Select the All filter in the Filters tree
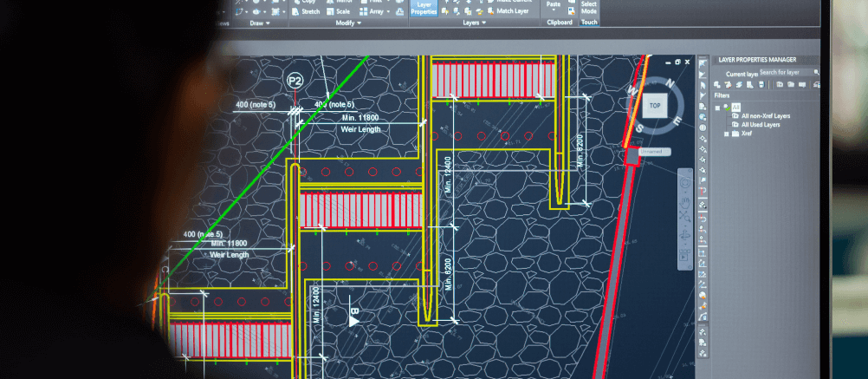This screenshot has width=868, height=379. (x=735, y=107)
